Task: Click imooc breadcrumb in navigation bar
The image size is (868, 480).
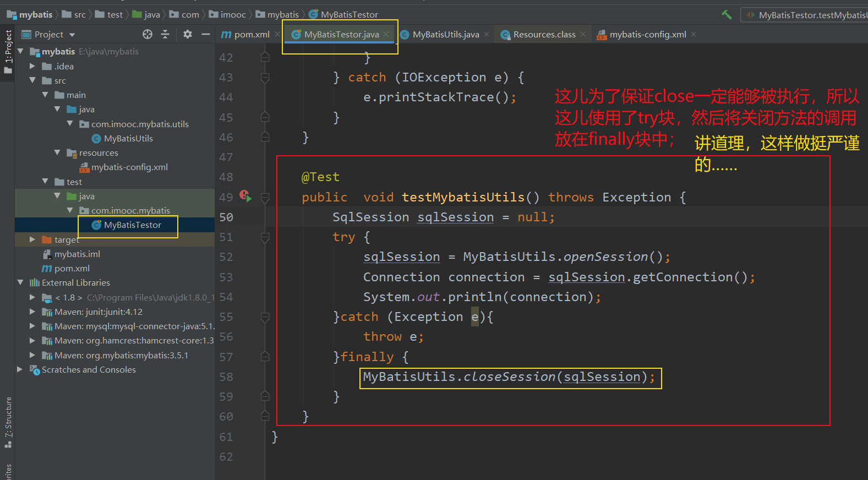Action: (x=227, y=15)
